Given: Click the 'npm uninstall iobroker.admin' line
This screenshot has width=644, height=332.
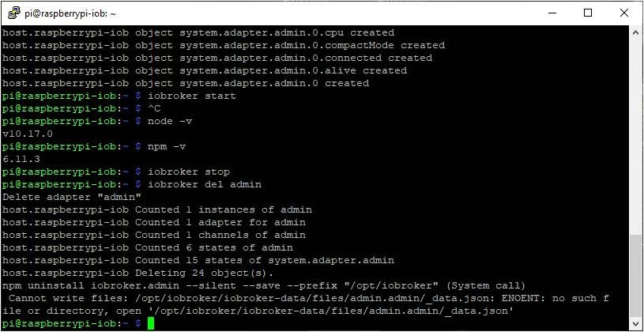Looking at the screenshot, I should (x=264, y=285).
